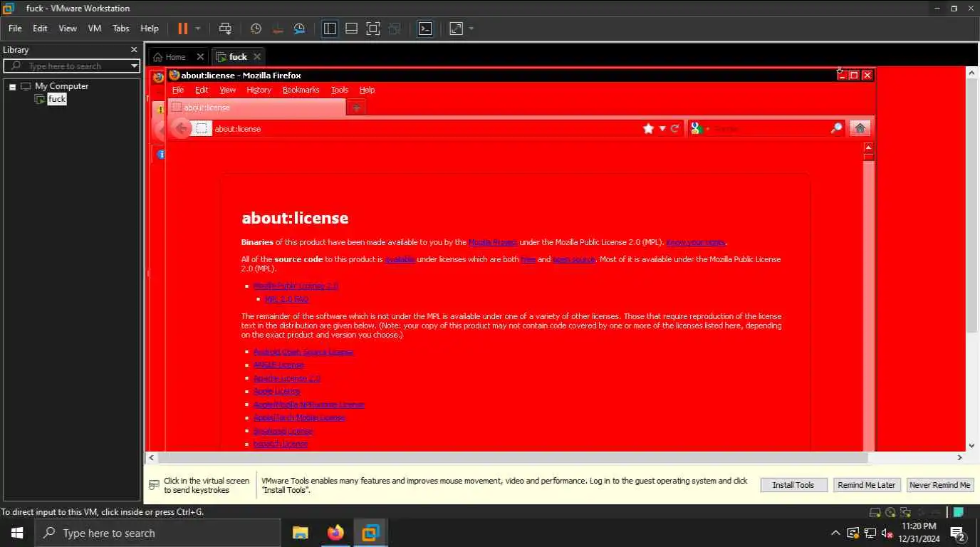Viewport: 980px width, 547px height.
Task: Open the Firefox History menu
Action: point(259,90)
